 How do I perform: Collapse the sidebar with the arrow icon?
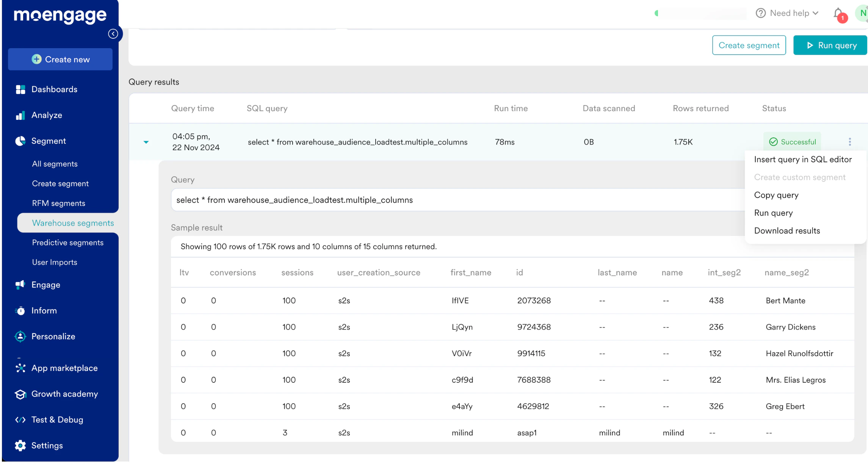[x=113, y=34]
